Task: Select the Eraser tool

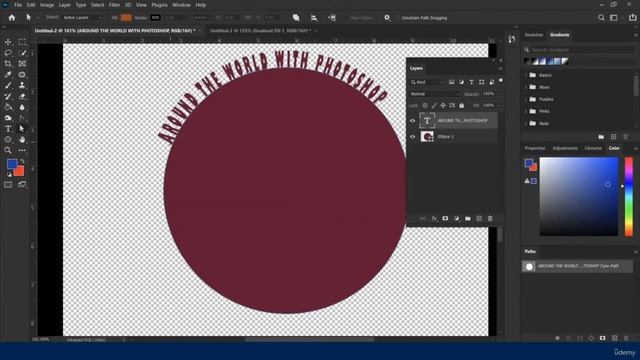Action: pyautogui.click(x=22, y=96)
